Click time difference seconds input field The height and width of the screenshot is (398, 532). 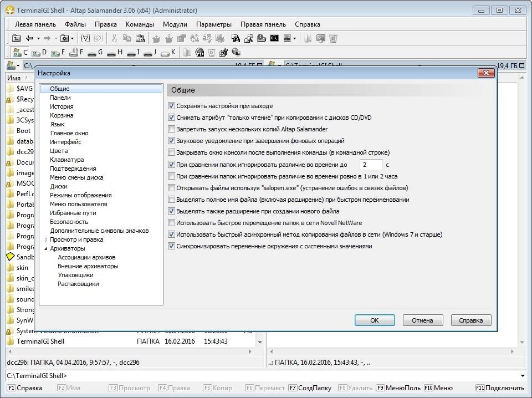pos(371,165)
